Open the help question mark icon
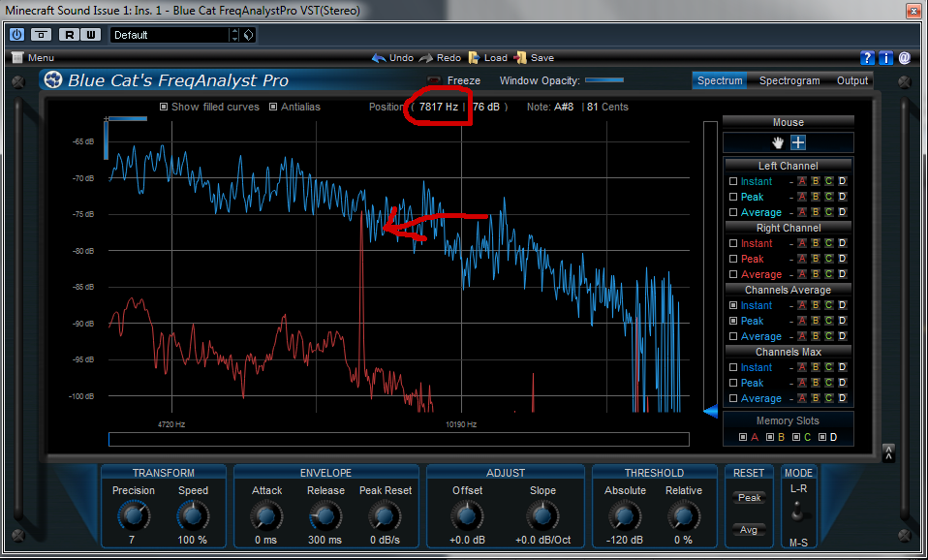928x560 pixels. (868, 58)
